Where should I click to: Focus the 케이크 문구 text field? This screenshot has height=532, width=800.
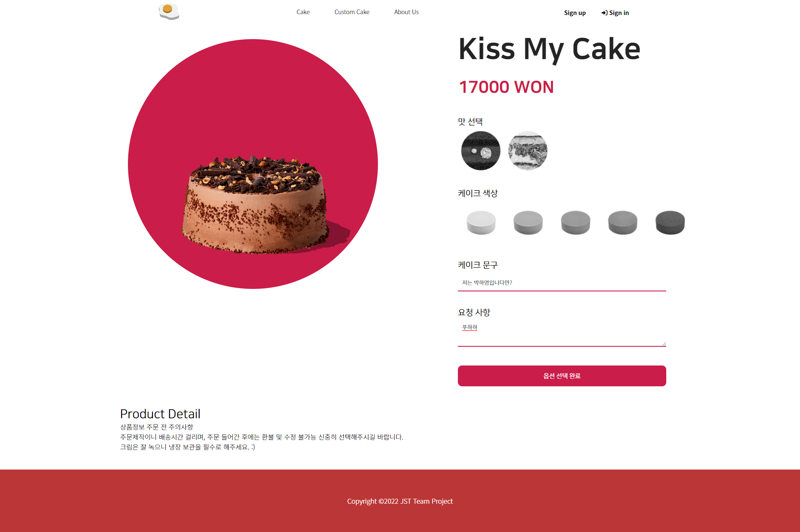tap(562, 283)
